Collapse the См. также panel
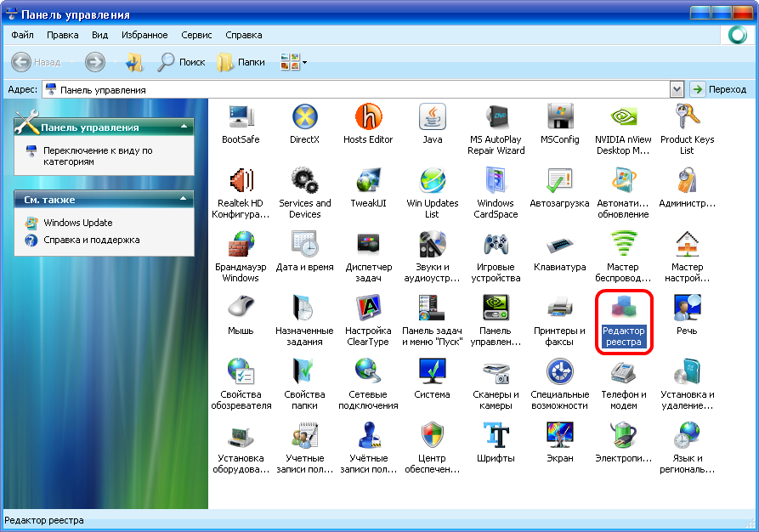The image size is (759, 532). pos(184,199)
